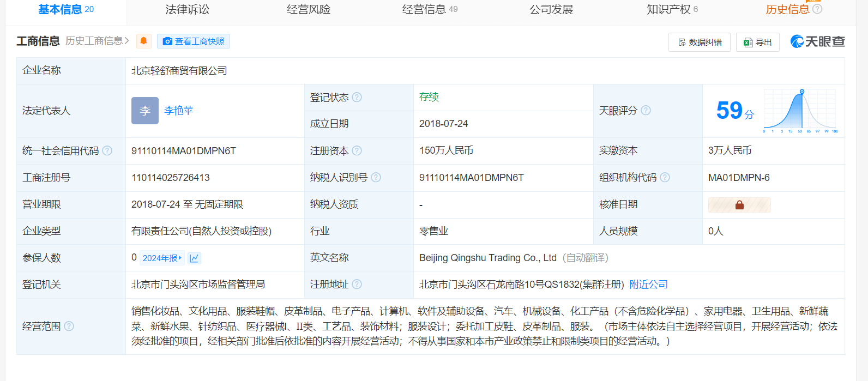868x381 pixels.
Task: Click the 59分 score value
Action: (735, 111)
